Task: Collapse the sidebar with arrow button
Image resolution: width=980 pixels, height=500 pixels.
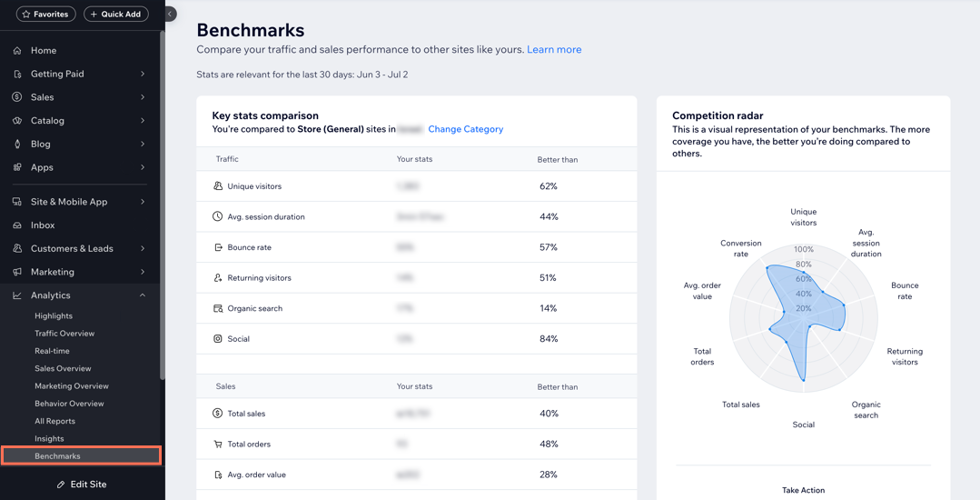Action: click(170, 14)
